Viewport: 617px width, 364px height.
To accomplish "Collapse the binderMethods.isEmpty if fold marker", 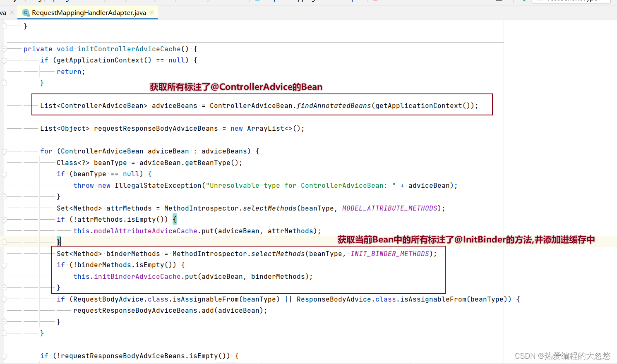I will (4, 265).
